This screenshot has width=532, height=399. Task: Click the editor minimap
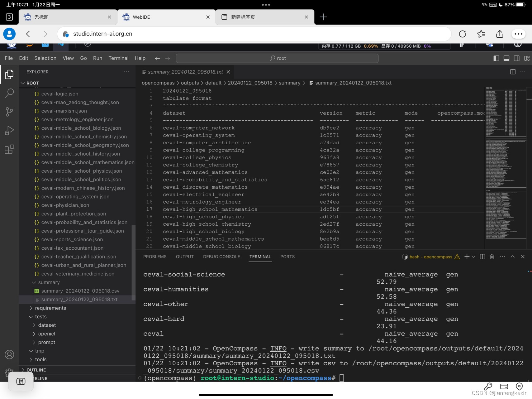click(506, 164)
